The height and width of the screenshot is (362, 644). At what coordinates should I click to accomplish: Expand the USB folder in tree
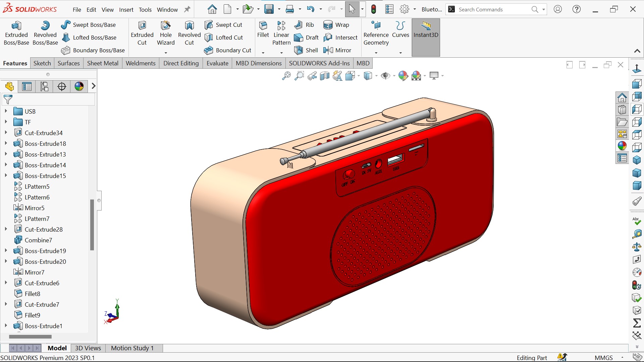pyautogui.click(x=6, y=111)
